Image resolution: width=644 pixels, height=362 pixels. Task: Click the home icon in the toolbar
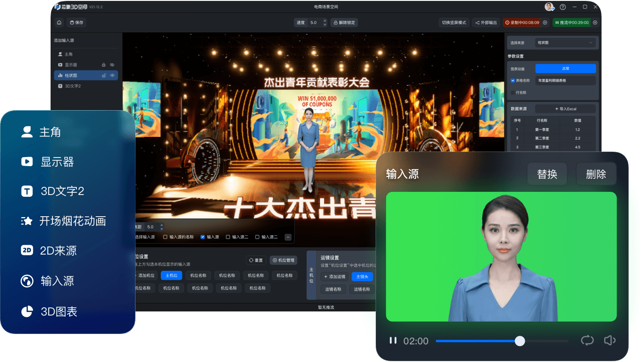pos(59,23)
